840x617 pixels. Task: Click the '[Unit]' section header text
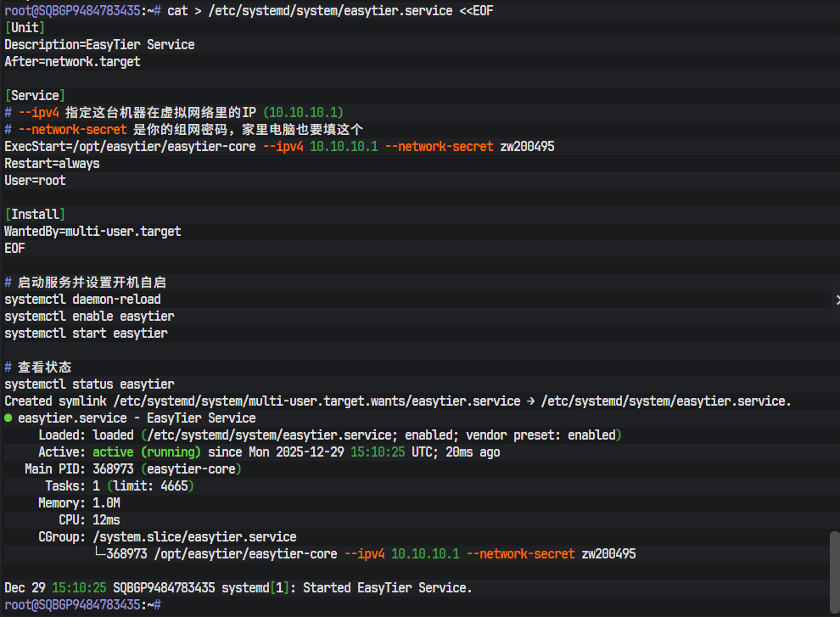pos(25,28)
